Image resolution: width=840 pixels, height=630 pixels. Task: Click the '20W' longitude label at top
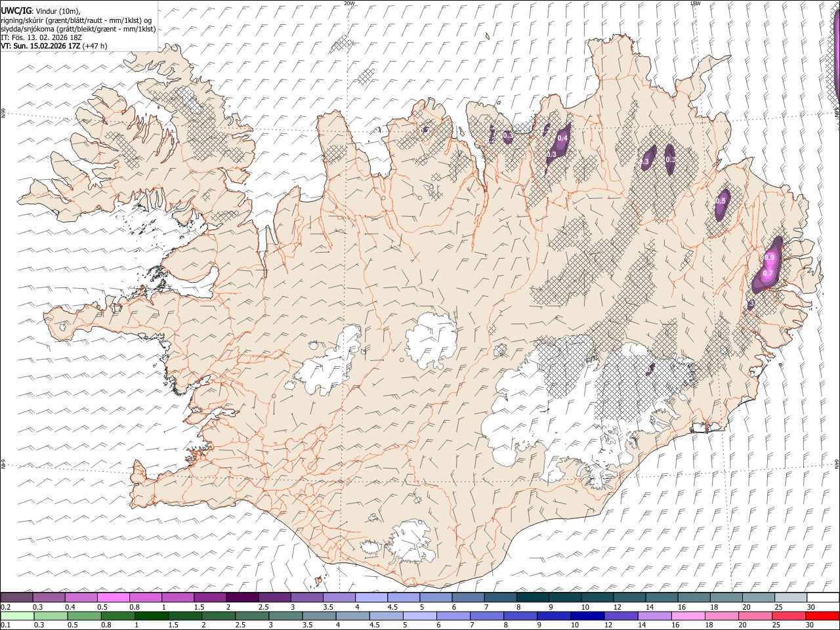pos(349,3)
